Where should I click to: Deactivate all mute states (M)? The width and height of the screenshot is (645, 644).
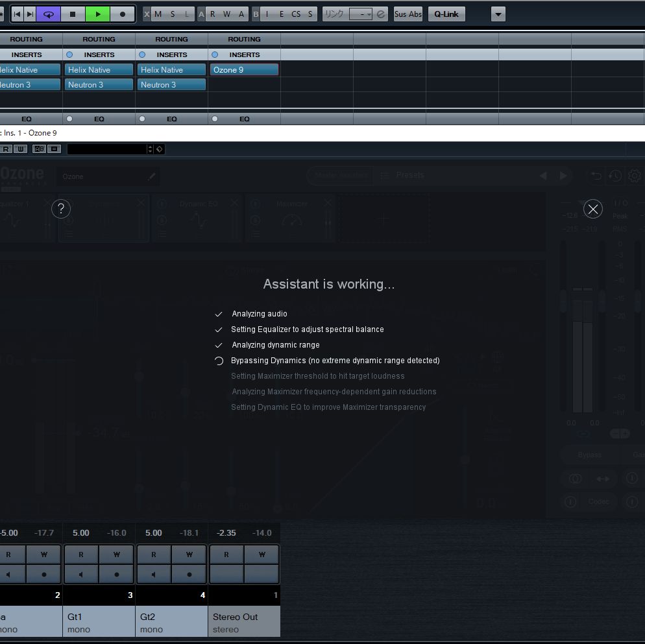click(158, 14)
